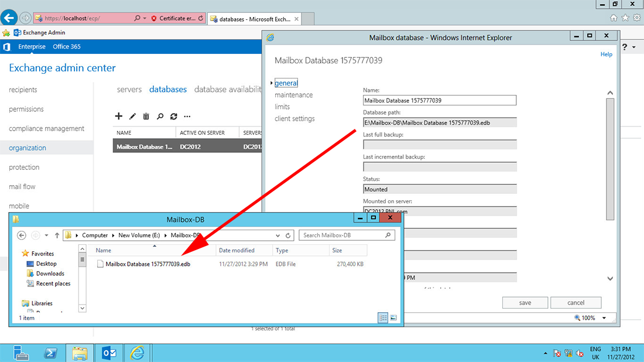This screenshot has height=362, width=644.
Task: Edit selected database with pencil icon
Action: pos(132,117)
